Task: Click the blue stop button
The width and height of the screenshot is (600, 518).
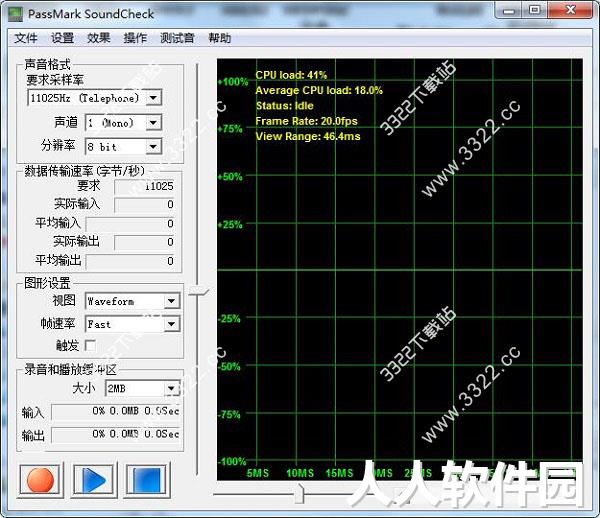Action: pyautogui.click(x=146, y=480)
